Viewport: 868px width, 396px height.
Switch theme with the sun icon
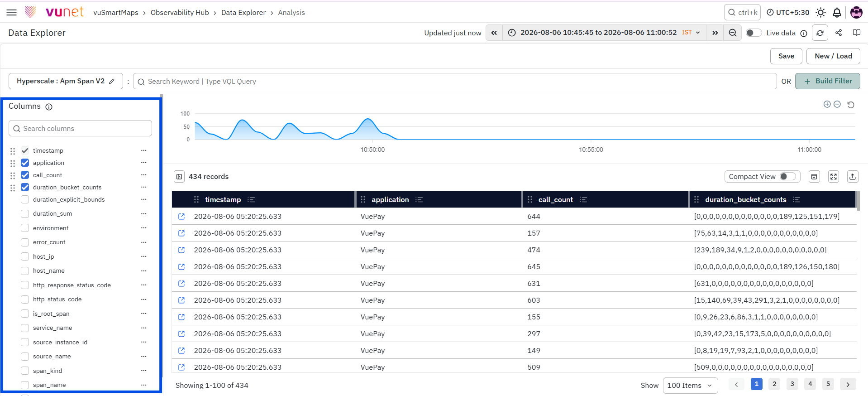[820, 13]
